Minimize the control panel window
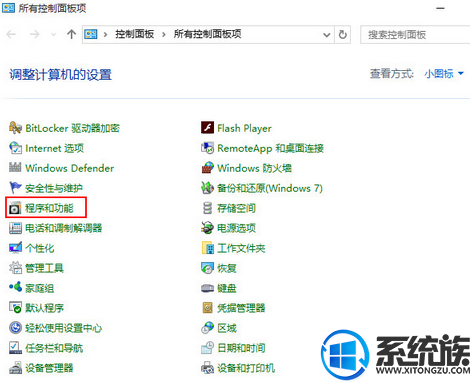Image resolution: width=470 pixels, height=383 pixels. tap(441, 8)
